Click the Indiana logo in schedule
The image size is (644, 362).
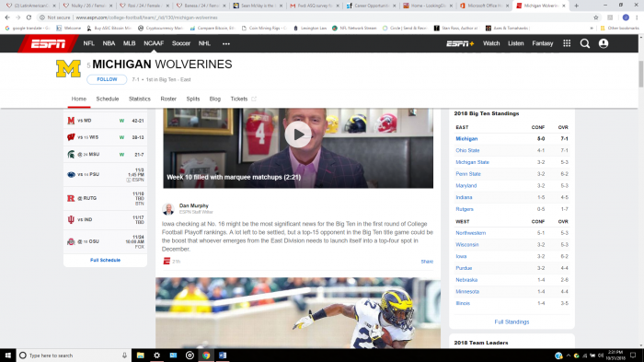(71, 219)
